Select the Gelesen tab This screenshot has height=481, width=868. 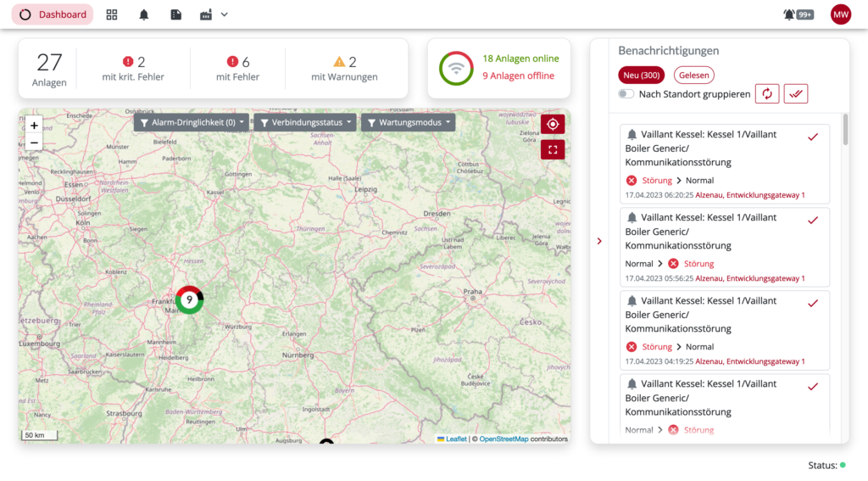coord(693,75)
